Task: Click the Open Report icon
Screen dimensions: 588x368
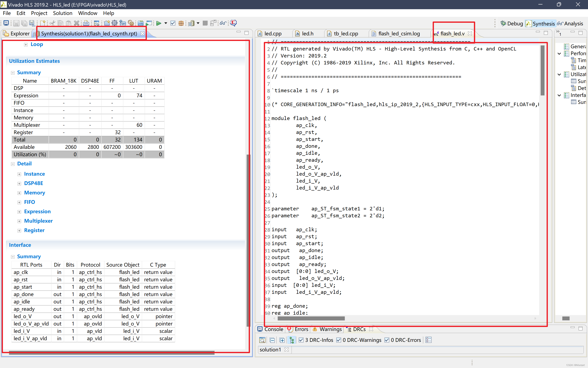Action: pos(192,23)
